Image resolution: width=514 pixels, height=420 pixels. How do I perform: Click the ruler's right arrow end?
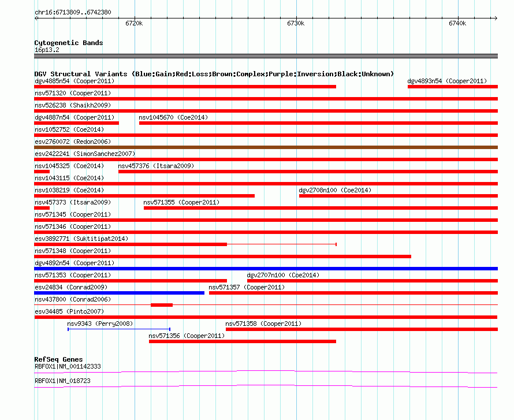[x=496, y=18]
